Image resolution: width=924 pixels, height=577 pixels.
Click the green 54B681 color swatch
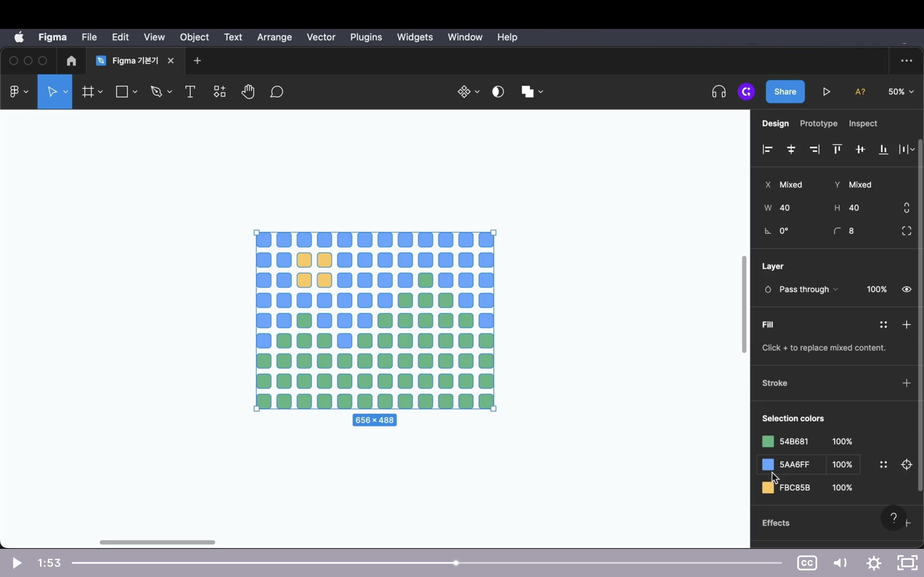(768, 441)
